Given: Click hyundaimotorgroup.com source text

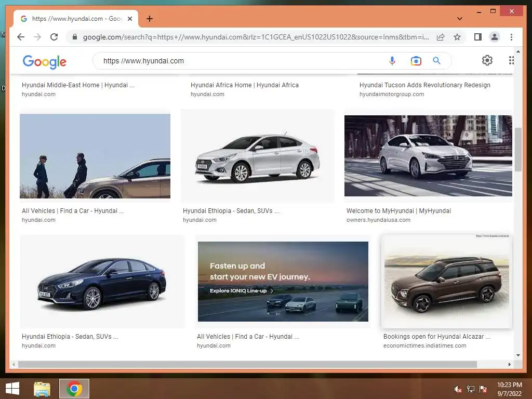Looking at the screenshot, I should pos(392,95).
